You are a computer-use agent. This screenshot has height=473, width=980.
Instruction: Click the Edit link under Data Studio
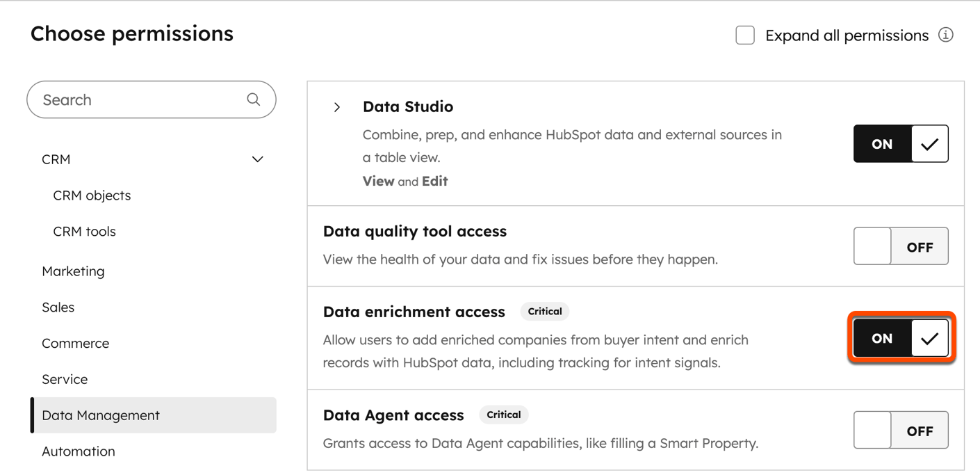click(436, 181)
